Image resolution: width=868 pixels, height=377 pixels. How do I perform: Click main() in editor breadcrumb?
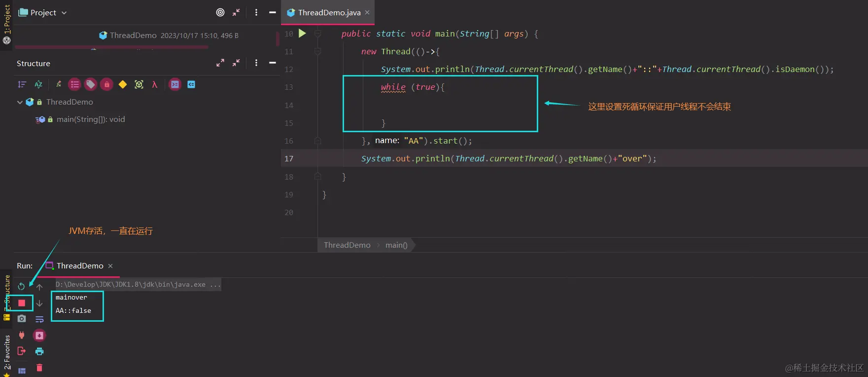point(396,245)
